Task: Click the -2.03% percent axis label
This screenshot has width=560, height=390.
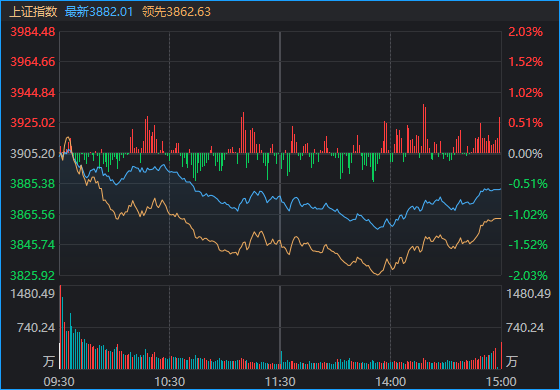Action: point(528,276)
